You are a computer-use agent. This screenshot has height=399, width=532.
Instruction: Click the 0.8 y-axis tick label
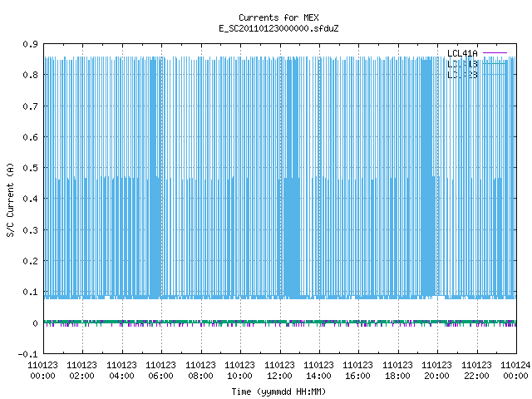pyautogui.click(x=30, y=75)
